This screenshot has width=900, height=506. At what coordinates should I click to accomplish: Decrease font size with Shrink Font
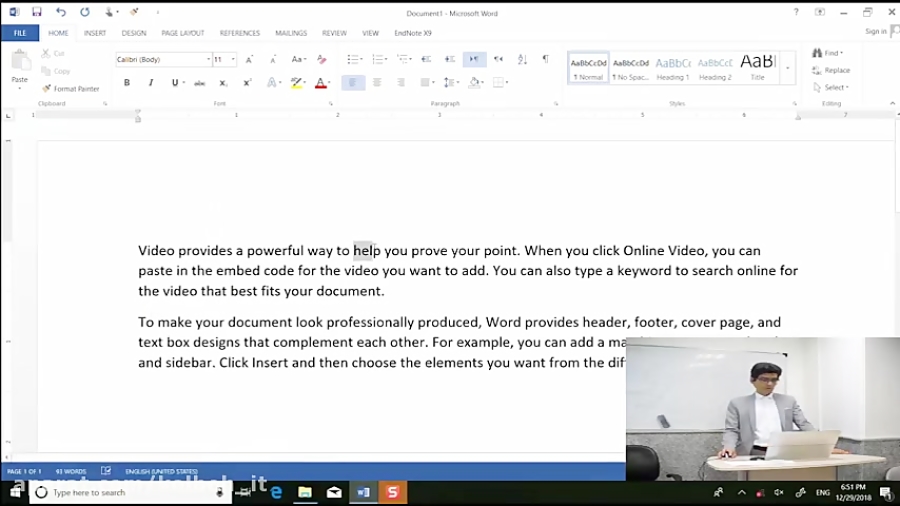[273, 60]
